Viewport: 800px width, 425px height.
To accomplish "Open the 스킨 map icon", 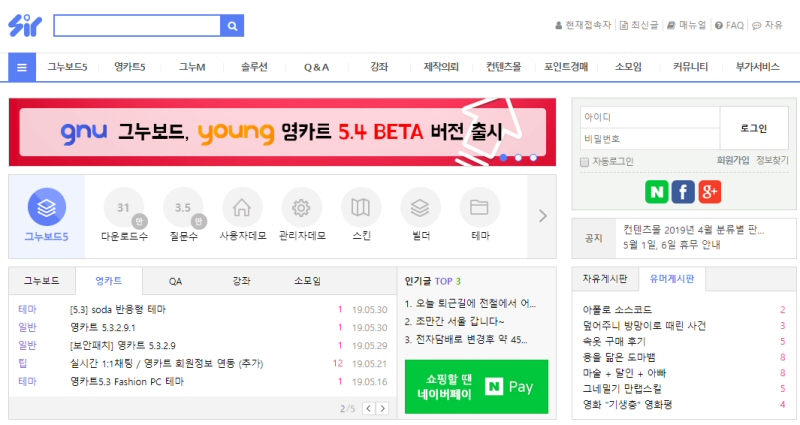I will click(x=361, y=207).
